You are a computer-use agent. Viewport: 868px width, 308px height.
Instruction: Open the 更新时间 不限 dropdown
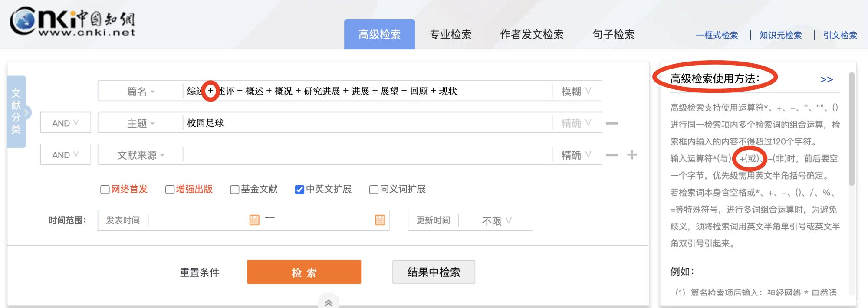click(x=496, y=221)
